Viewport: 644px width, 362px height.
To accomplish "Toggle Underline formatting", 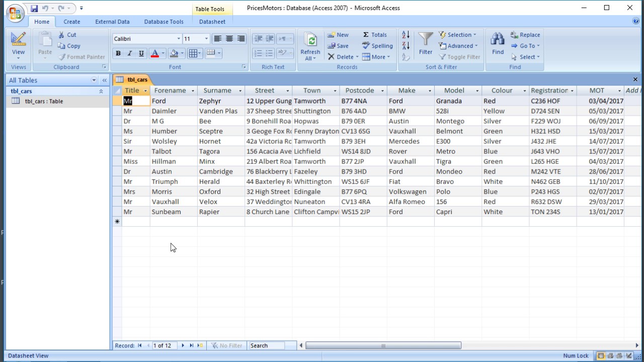I will pyautogui.click(x=141, y=53).
